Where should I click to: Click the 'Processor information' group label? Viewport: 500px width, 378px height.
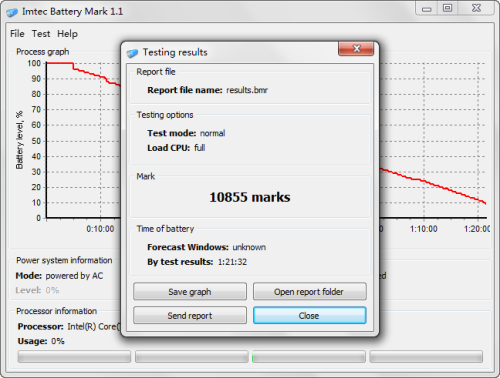pos(57,311)
